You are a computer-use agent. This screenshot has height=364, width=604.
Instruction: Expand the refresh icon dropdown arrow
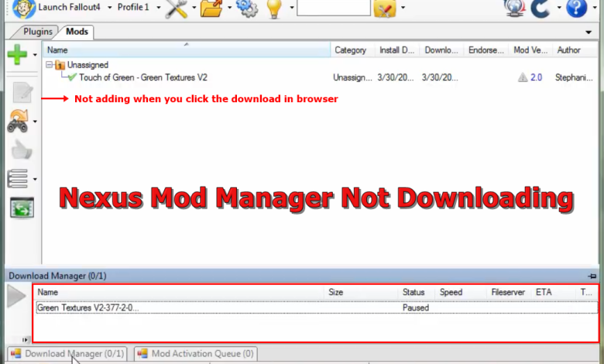[559, 7]
